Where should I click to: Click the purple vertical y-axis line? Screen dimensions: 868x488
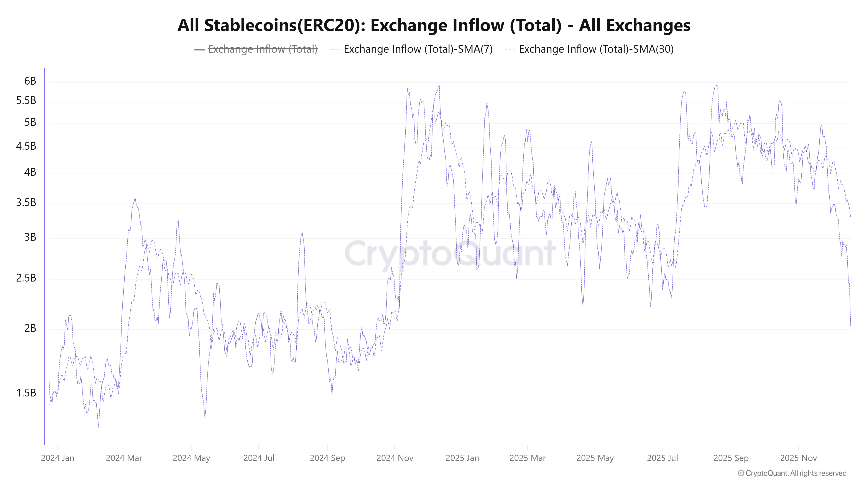(x=44, y=256)
